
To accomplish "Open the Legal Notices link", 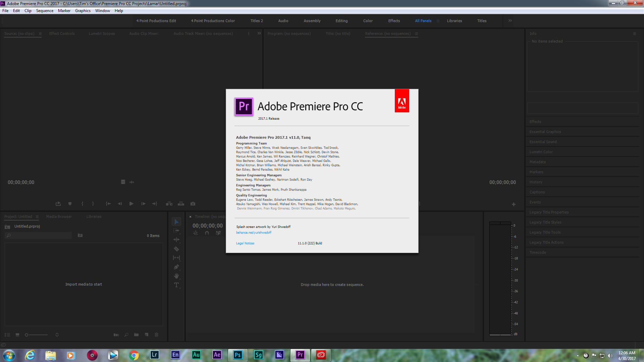I will point(245,243).
